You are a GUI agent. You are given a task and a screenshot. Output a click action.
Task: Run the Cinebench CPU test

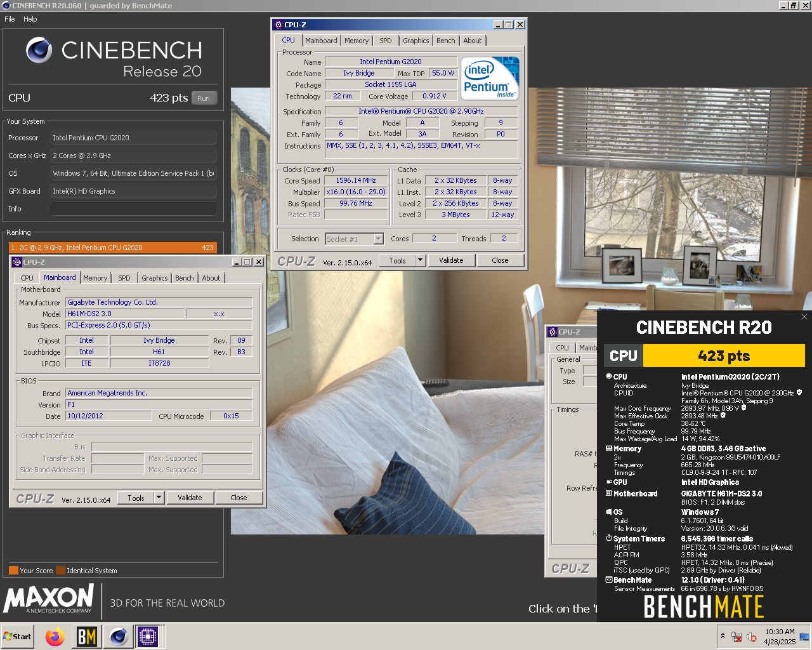tap(204, 98)
